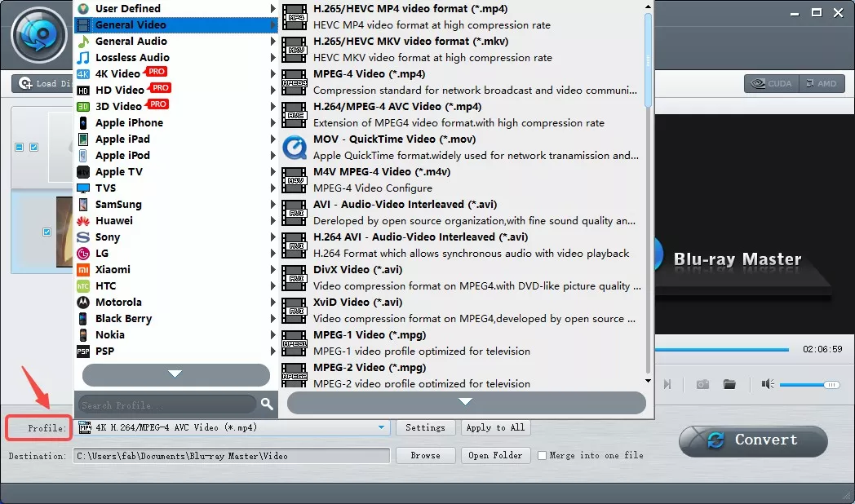Mute audio via the speaker icon
Image resolution: width=855 pixels, height=504 pixels.
(x=767, y=384)
